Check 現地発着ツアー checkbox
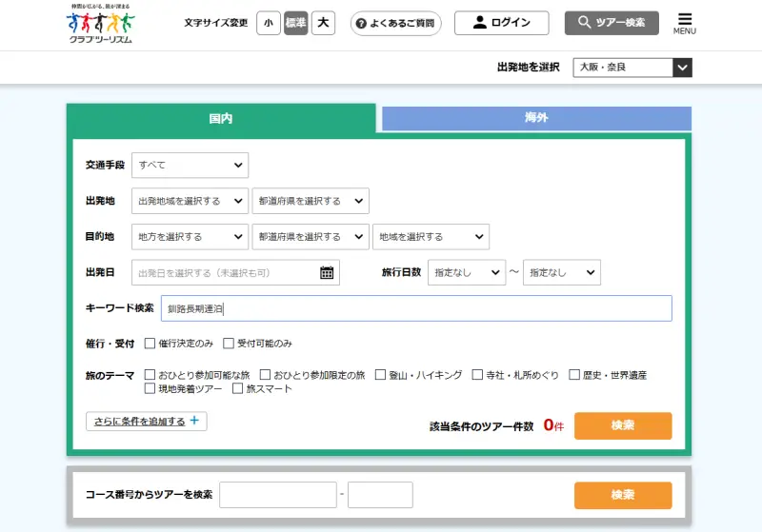The height and width of the screenshot is (532, 762). 150,388
